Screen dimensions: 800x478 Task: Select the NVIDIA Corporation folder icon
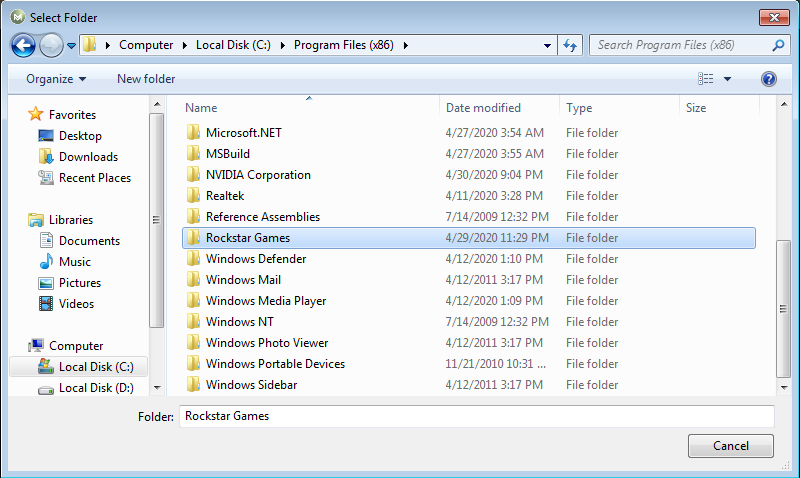pyautogui.click(x=193, y=174)
